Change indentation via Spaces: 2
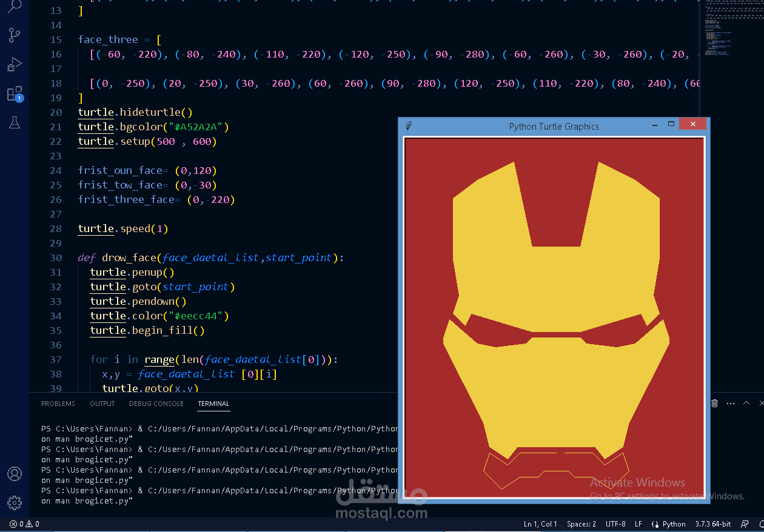This screenshot has height=532, width=764. (581, 524)
